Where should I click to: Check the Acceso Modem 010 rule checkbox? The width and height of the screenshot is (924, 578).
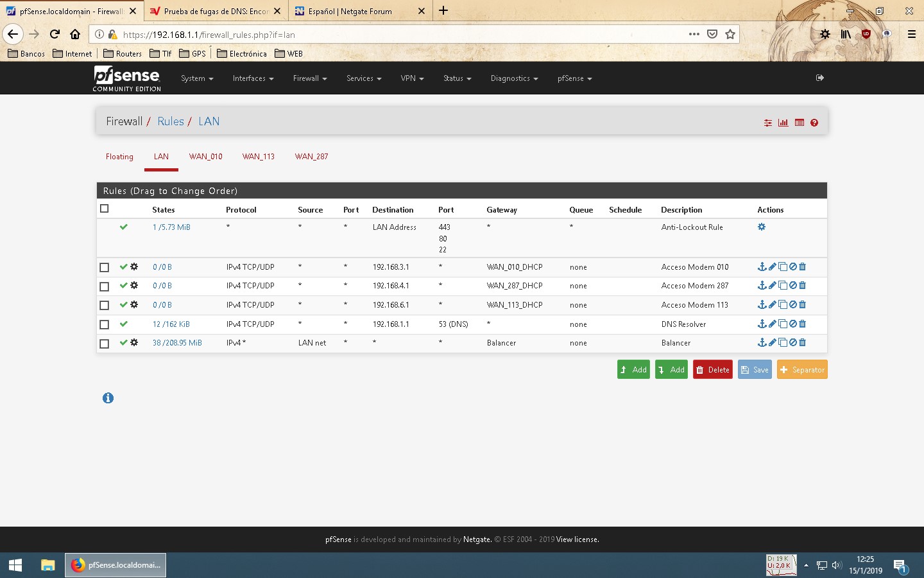[x=105, y=267]
